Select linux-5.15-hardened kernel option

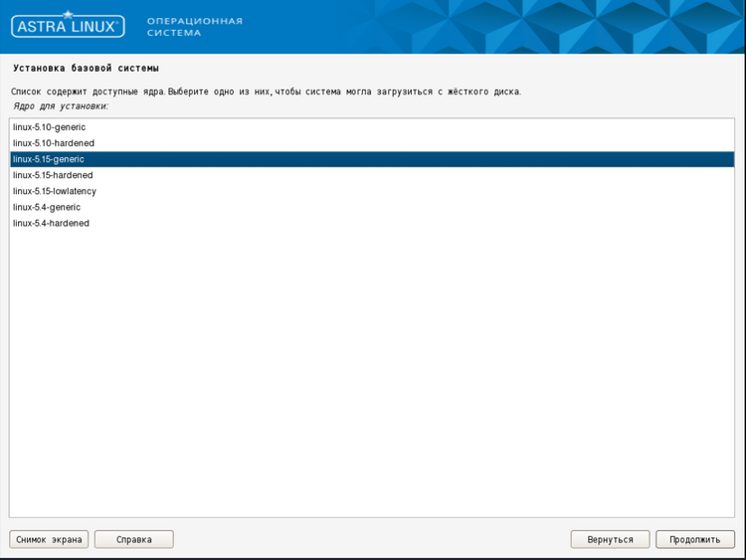click(54, 175)
